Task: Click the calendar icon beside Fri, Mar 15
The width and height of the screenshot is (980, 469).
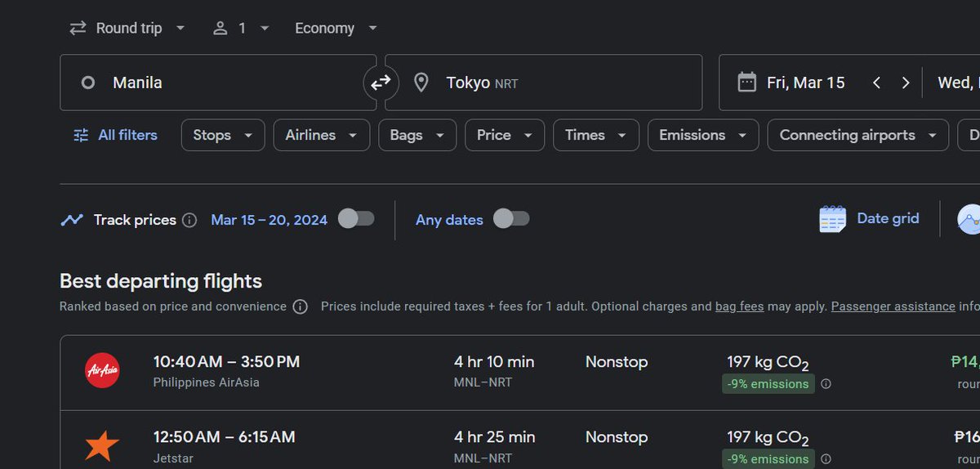Action: [746, 83]
